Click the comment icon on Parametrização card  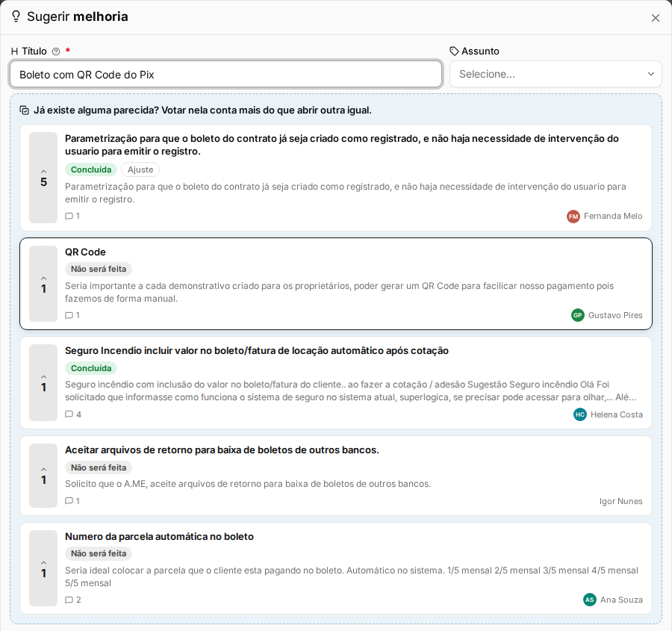point(69,216)
